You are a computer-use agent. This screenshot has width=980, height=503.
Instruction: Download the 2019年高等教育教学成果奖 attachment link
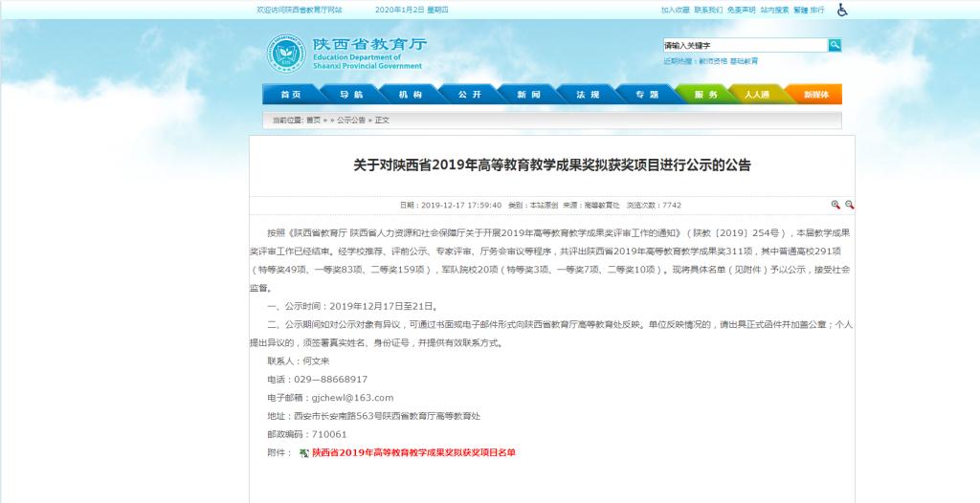[413, 452]
